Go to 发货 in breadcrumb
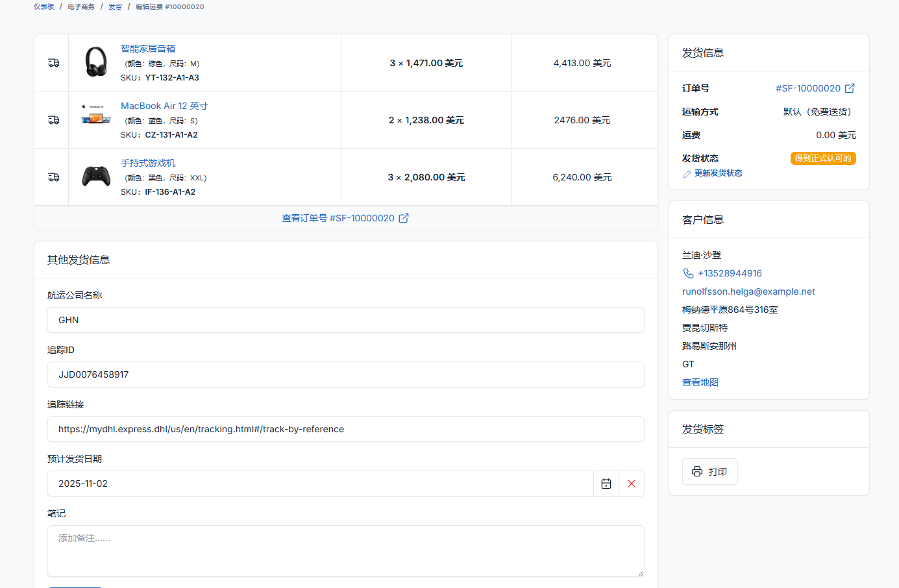Image resolution: width=899 pixels, height=588 pixels. 115,6
